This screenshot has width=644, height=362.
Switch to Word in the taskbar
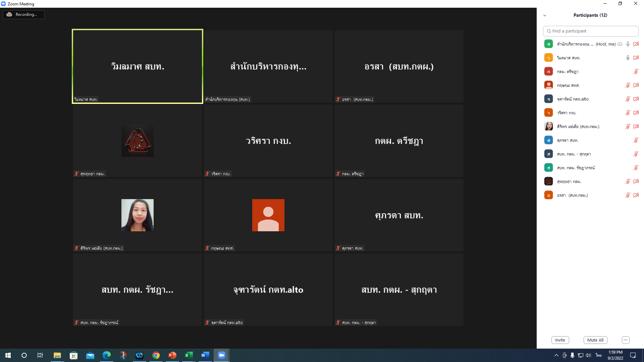tap(205, 355)
